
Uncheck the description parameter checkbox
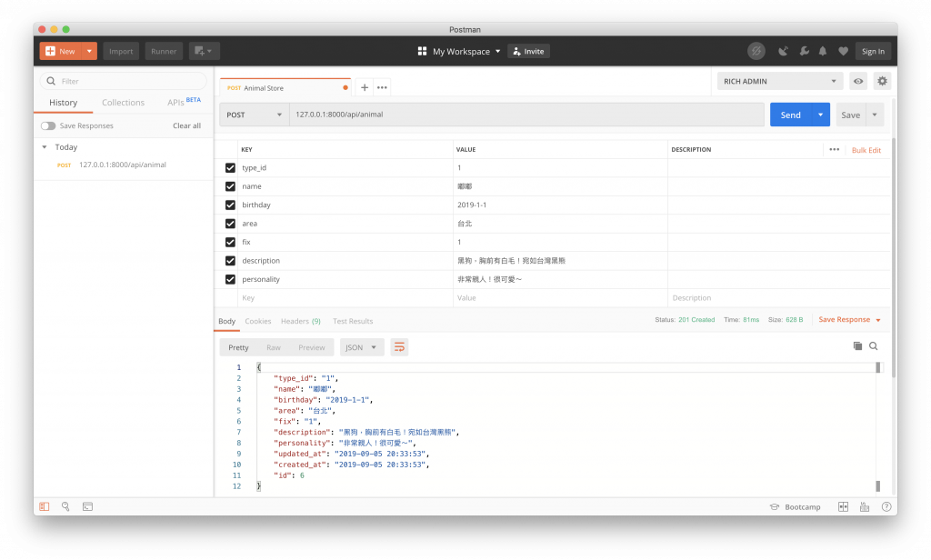point(230,261)
